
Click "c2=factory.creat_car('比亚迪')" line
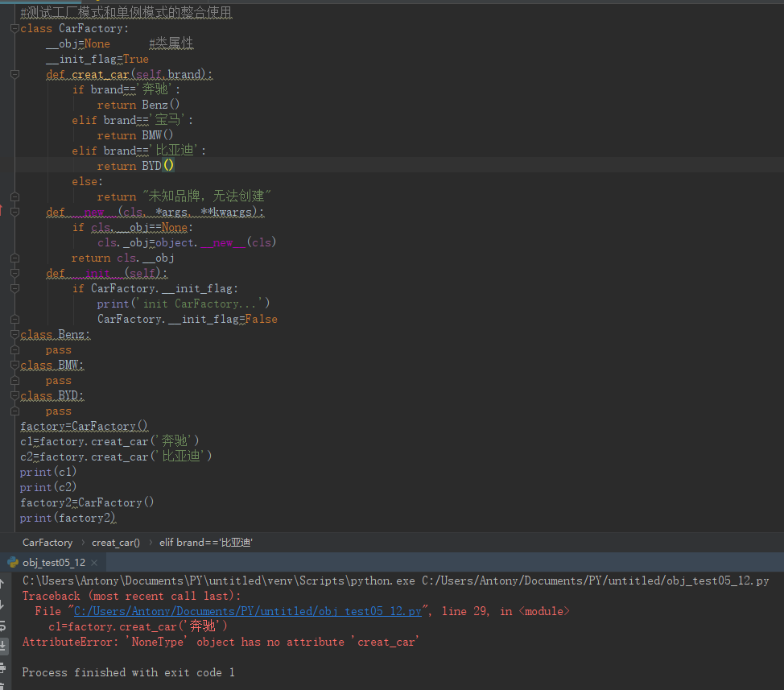tap(116, 457)
